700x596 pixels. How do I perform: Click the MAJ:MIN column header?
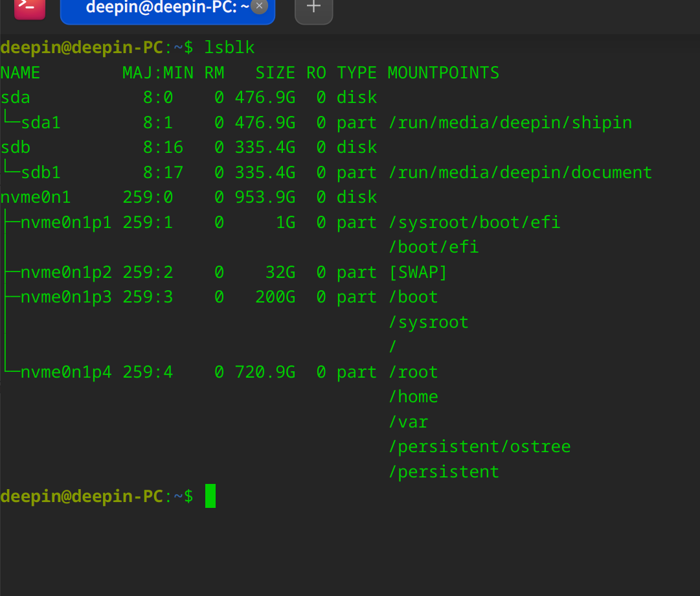pos(158,73)
